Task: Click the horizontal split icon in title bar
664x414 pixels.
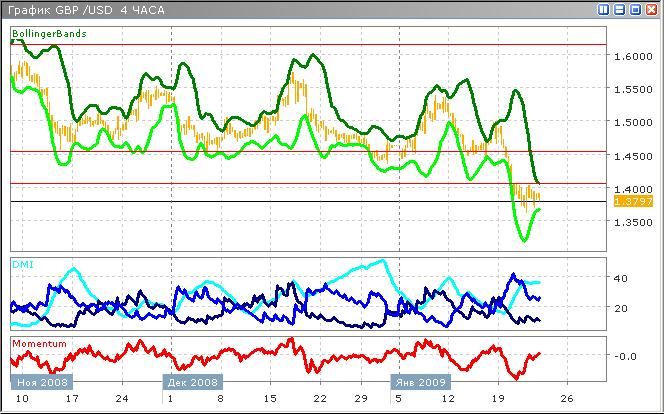Action: point(619,10)
